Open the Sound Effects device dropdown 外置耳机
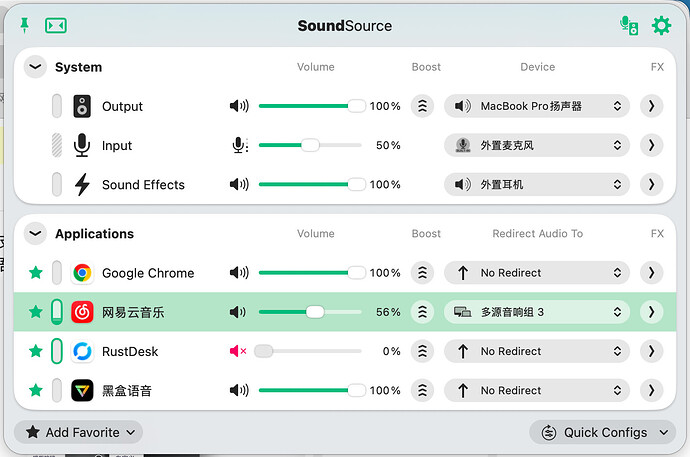Screen dimensions: 690x457 point(537,184)
